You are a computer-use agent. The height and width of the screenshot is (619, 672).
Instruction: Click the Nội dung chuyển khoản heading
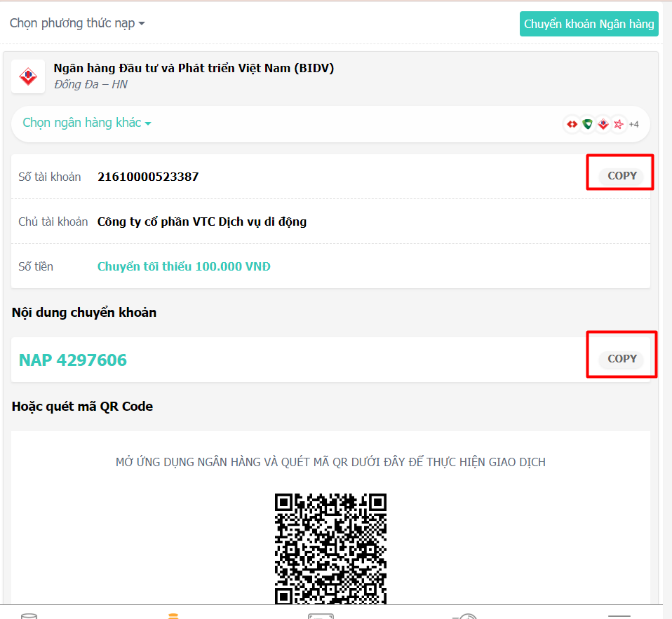pos(84,312)
